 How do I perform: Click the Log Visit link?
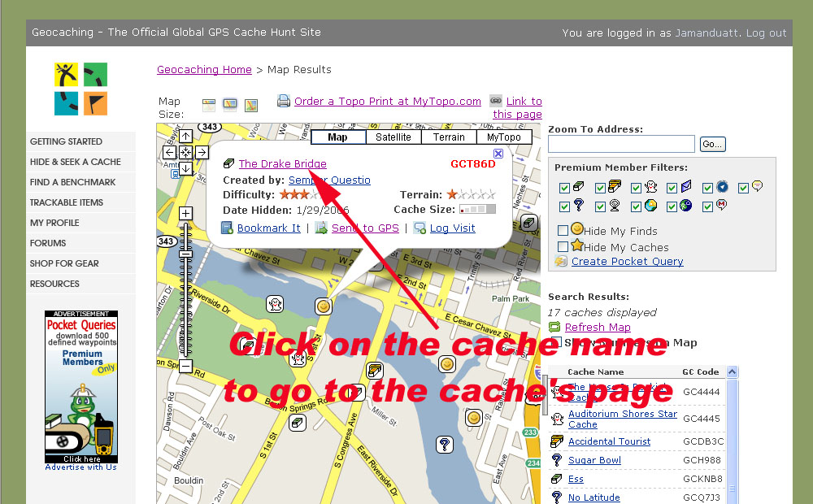click(452, 228)
